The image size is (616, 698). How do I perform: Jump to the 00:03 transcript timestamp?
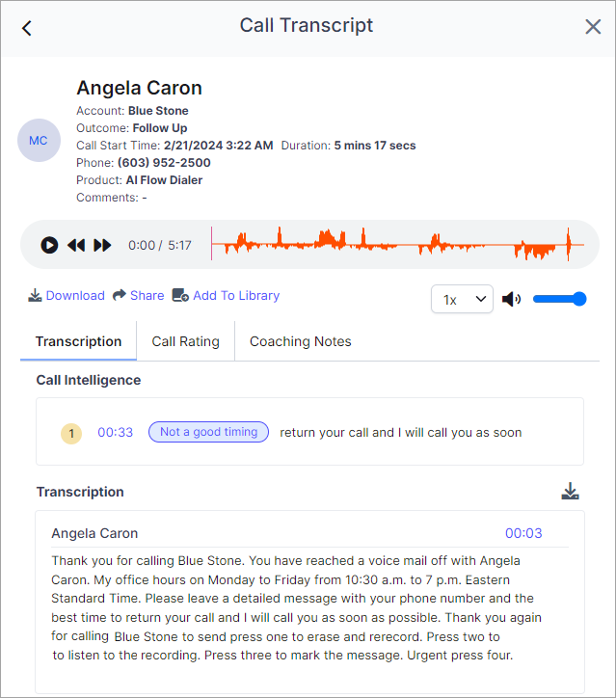[523, 533]
